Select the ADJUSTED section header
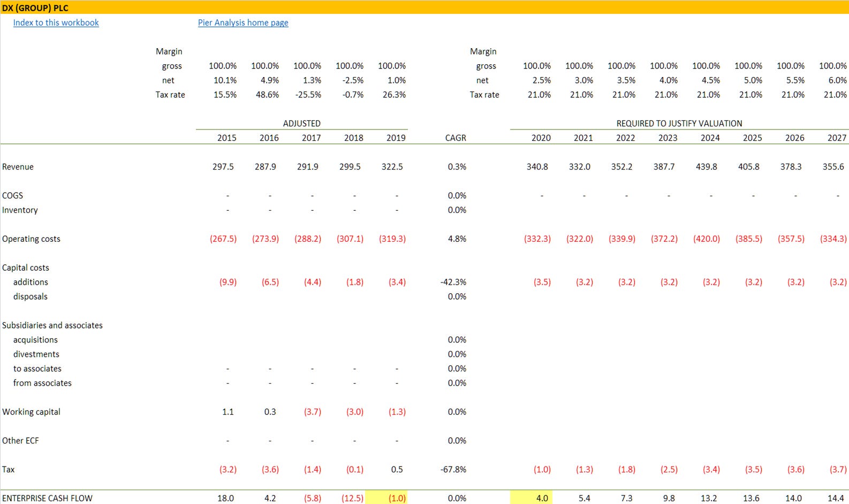Image resolution: width=849 pixels, height=504 pixels. (301, 123)
